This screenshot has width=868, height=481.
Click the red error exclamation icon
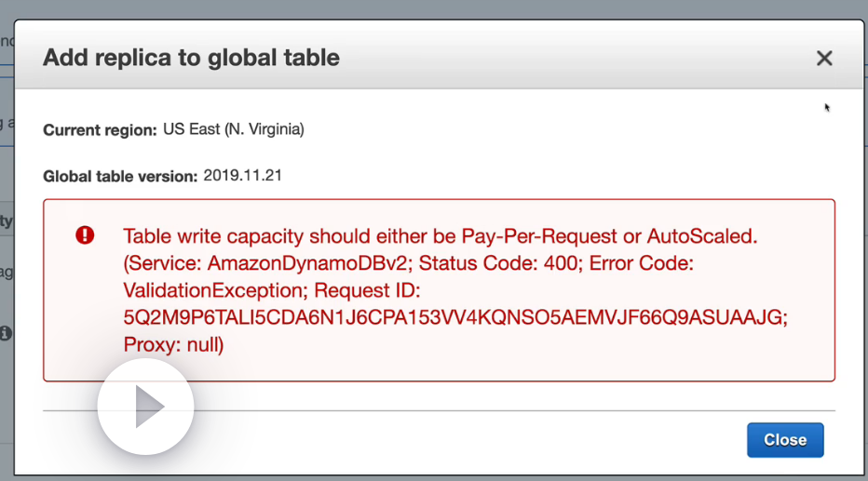coord(85,235)
